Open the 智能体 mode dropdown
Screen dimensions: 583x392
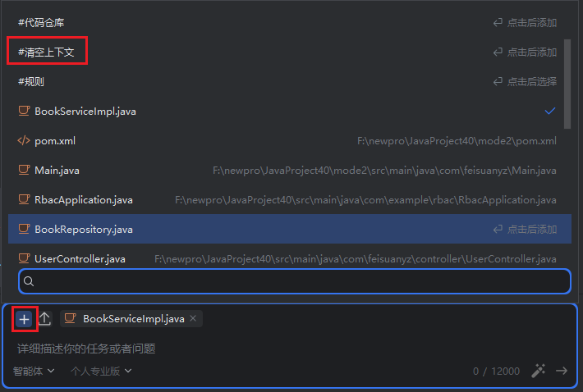coord(34,371)
